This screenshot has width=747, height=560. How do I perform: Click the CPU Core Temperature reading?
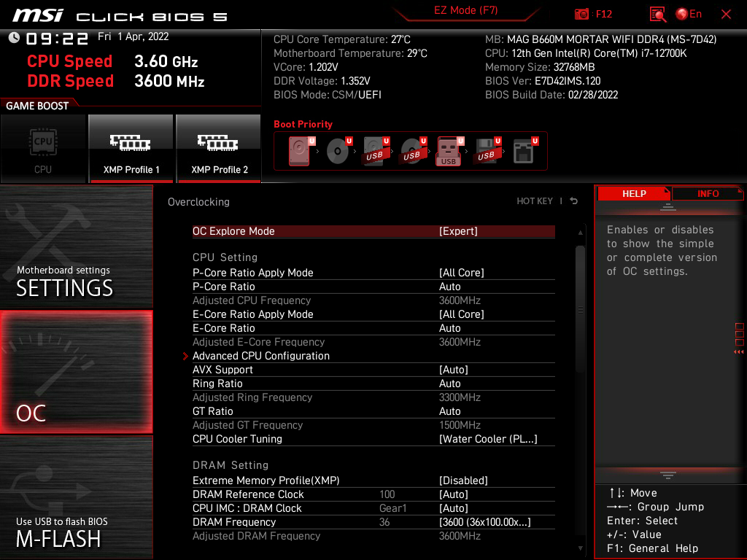click(341, 39)
